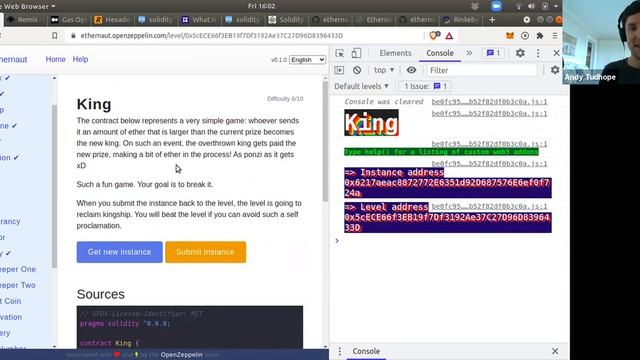Viewport: 640px width, 360px height.
Task: Open the drawer kebab menu
Action: coord(340,351)
